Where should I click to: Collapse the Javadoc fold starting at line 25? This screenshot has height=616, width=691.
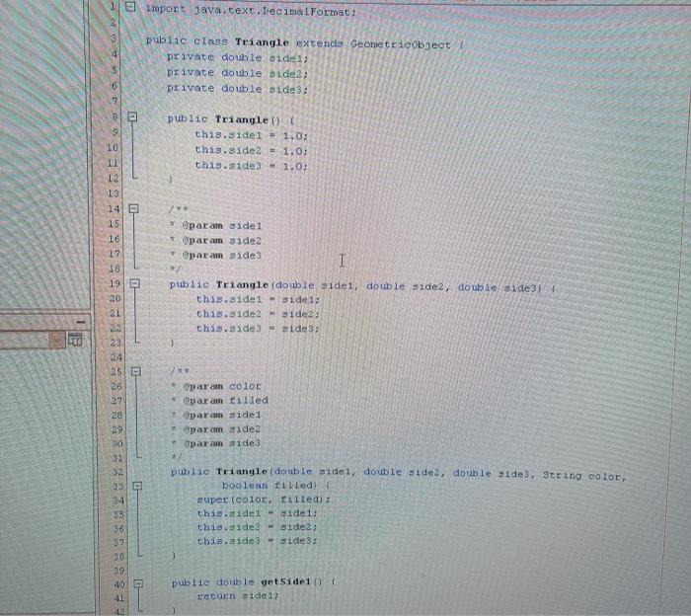[x=136, y=371]
